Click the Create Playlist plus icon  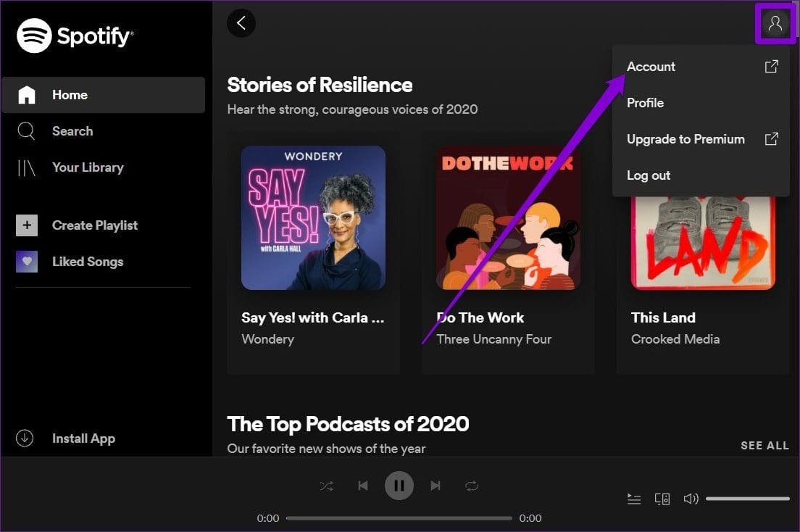27,225
